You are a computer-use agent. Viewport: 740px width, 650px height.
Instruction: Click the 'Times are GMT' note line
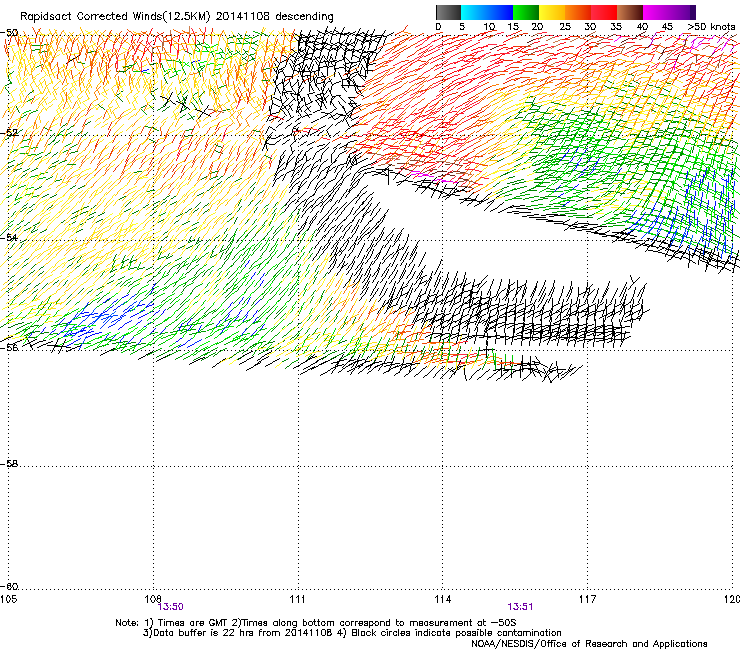(x=316, y=623)
